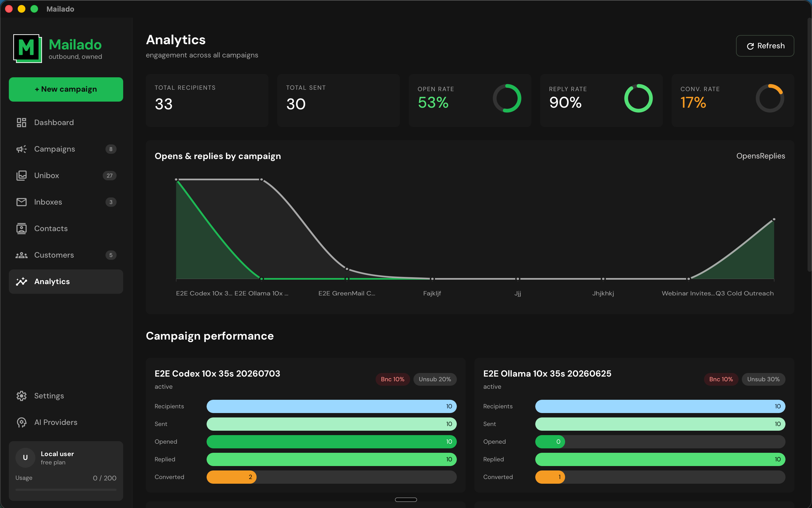The height and width of the screenshot is (508, 812).
Task: Click the Dashboard grid icon
Action: point(22,123)
